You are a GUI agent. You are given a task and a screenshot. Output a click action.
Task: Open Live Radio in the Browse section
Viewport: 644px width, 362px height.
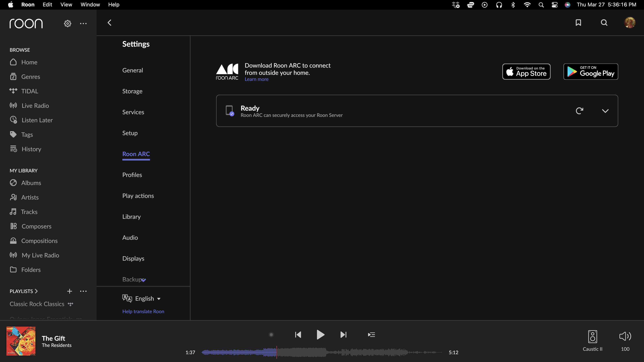[x=29, y=106]
